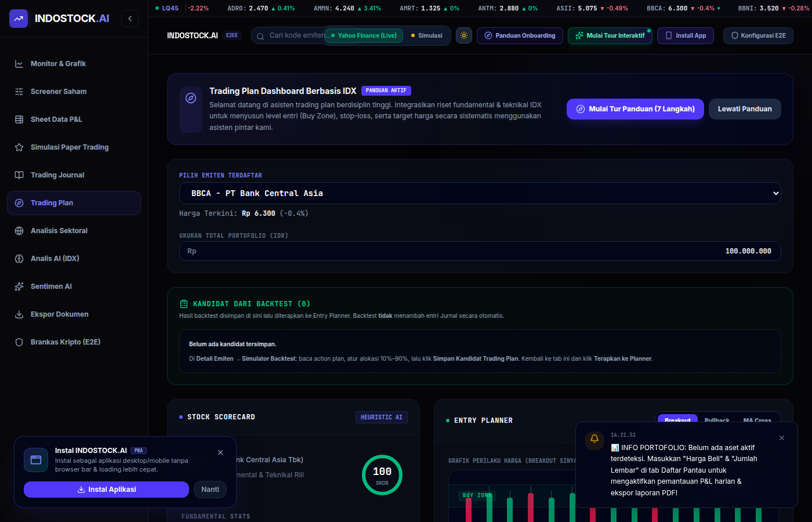Click the PWA app window icon
812x522 pixels.
(36, 460)
